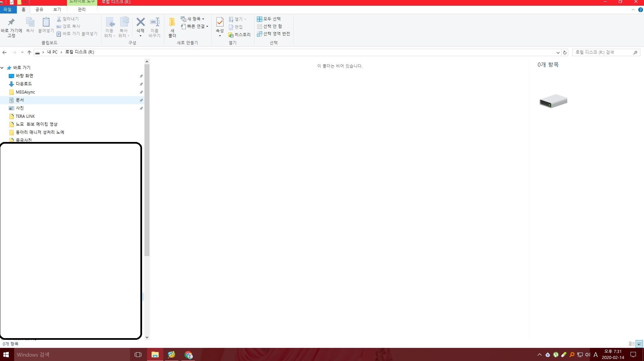The height and width of the screenshot is (361, 644).
Task: Open the 파일 menu tab
Action: [8, 9]
